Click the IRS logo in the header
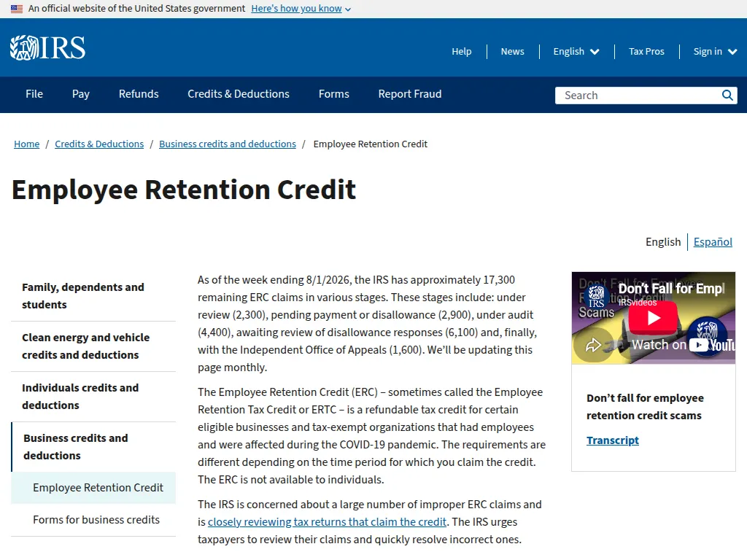 click(x=47, y=47)
